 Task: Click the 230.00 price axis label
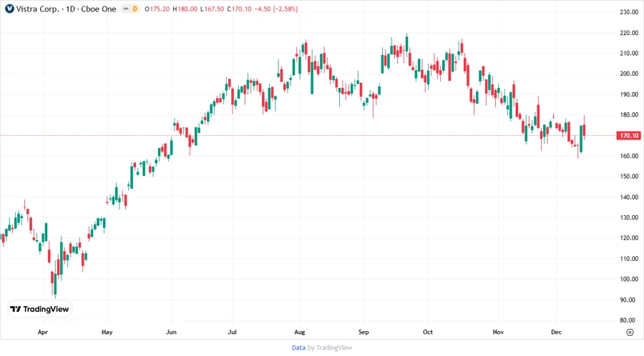[x=629, y=12]
